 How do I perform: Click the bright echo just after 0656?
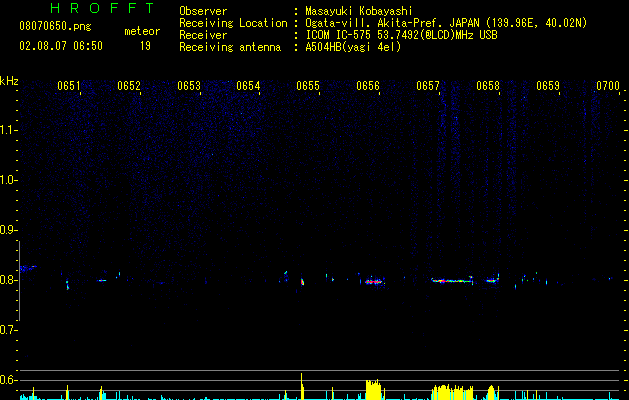point(373,281)
